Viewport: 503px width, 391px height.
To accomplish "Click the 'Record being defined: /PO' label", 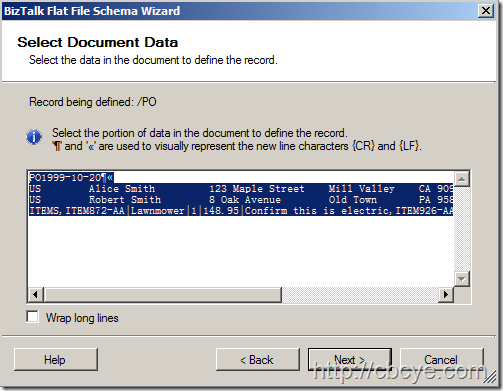I will tap(93, 102).
